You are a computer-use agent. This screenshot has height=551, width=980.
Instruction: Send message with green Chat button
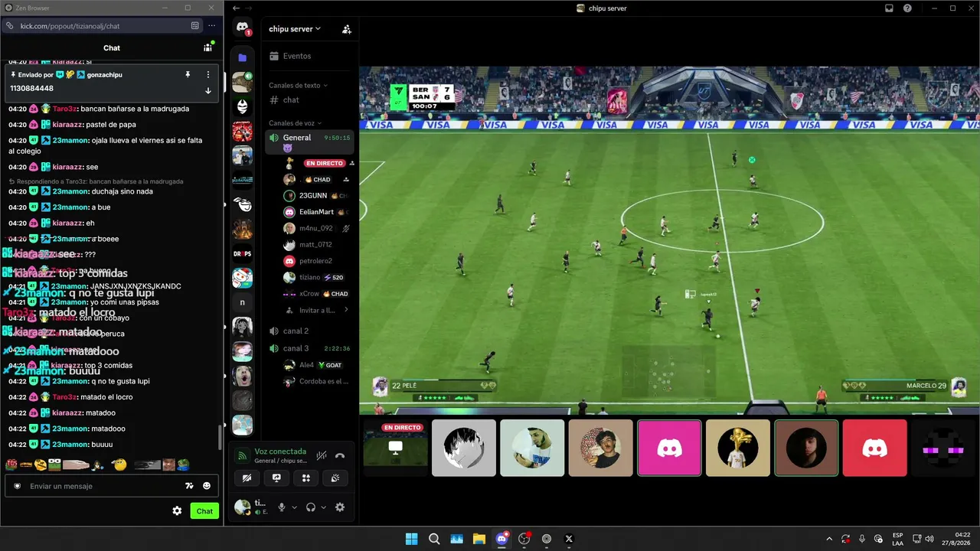(x=204, y=510)
